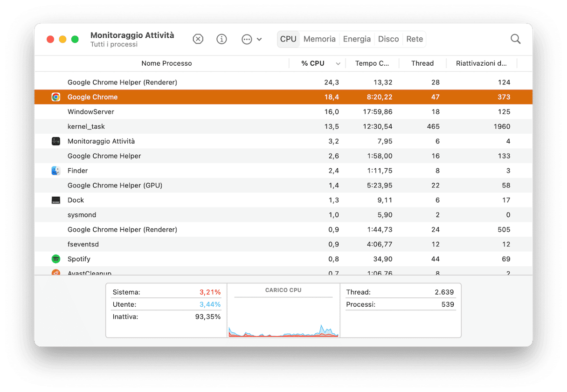
Task: Click the Tutti i processi subtitle
Action: (x=114, y=45)
